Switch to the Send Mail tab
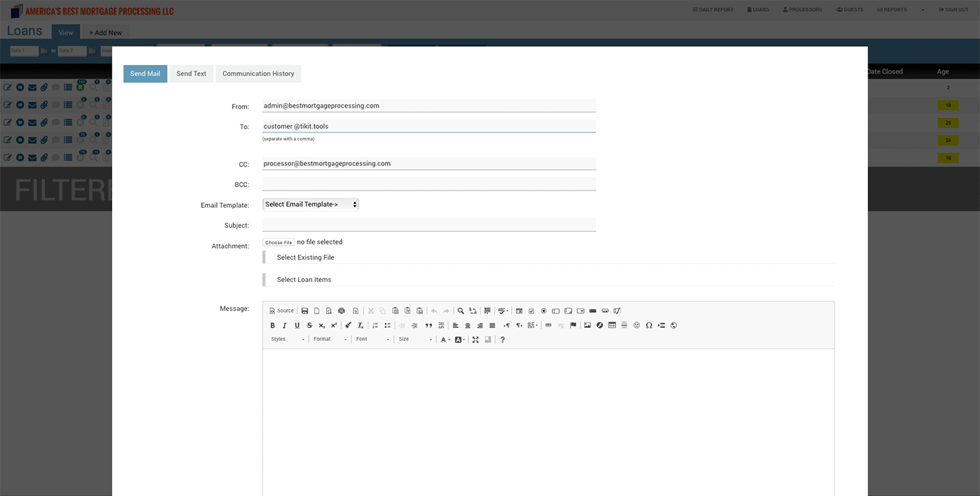This screenshot has height=496, width=980. [145, 73]
